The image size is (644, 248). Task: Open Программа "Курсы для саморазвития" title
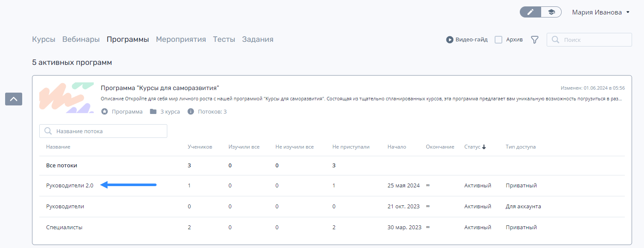coord(160,88)
